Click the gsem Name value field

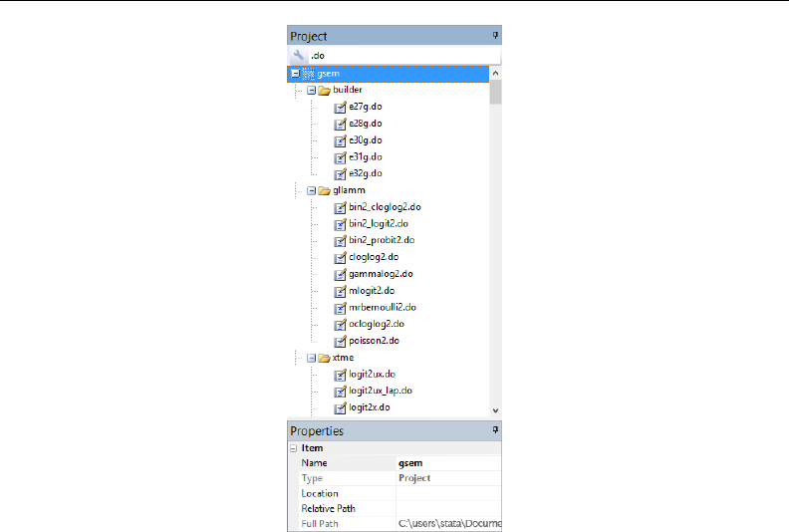coord(449,463)
